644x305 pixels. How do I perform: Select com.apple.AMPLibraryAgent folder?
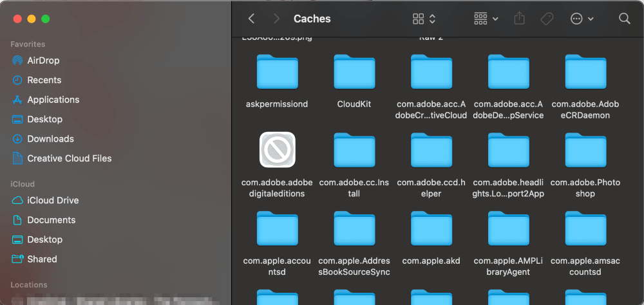(x=509, y=228)
